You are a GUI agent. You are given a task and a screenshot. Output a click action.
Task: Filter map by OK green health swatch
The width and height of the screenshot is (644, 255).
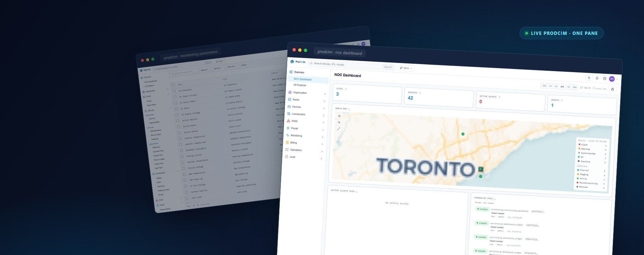[x=579, y=157]
